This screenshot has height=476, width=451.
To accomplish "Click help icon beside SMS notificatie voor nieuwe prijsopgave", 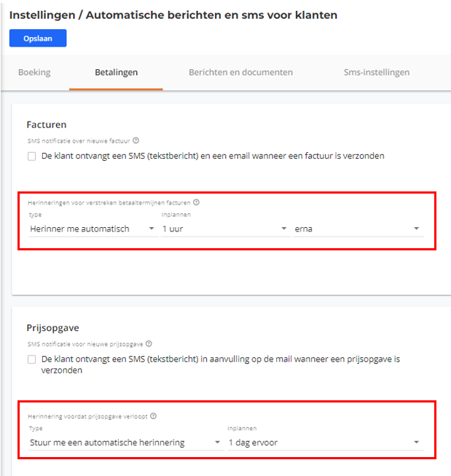I will point(149,344).
